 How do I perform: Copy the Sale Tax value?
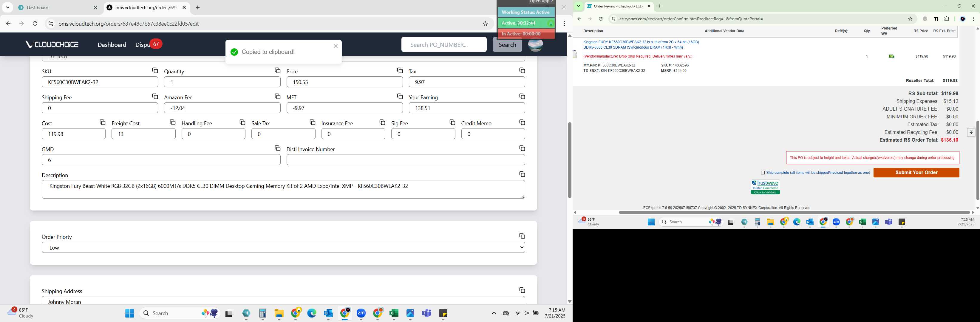[x=312, y=123]
